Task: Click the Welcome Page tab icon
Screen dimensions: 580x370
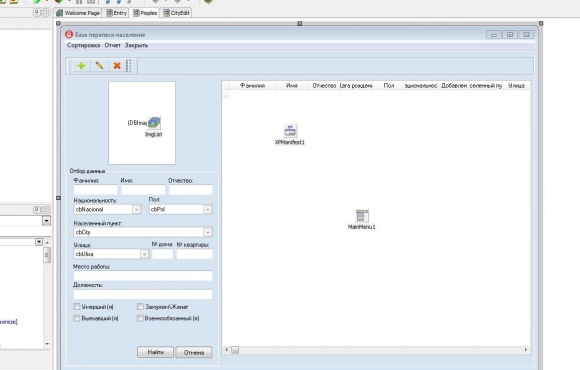Action: coord(59,13)
